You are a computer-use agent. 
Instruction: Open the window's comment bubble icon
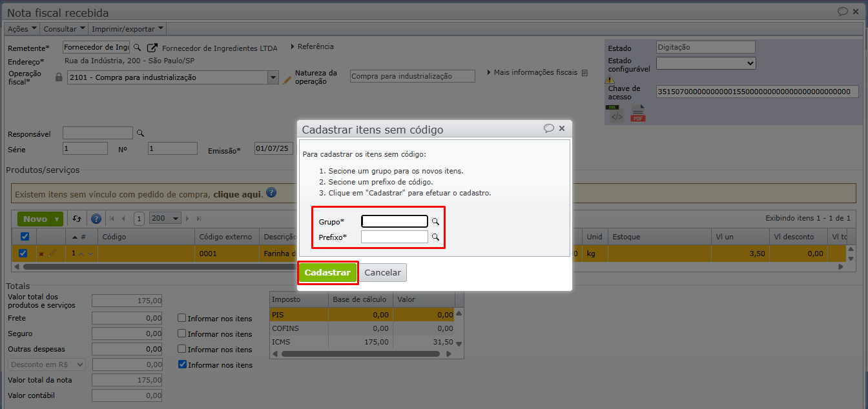[x=843, y=11]
